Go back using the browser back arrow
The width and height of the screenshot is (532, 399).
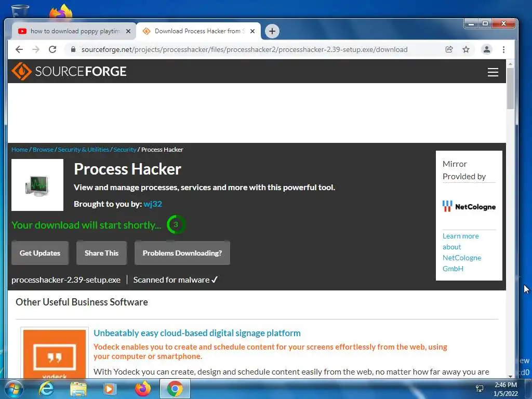19,49
